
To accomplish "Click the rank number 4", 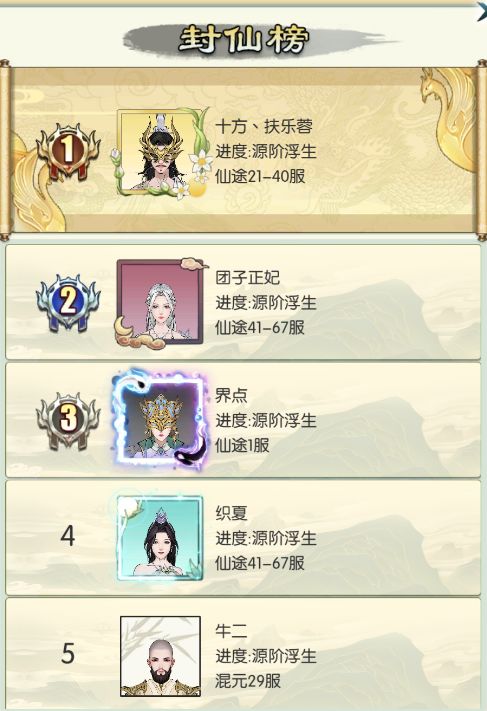I will point(68,536).
